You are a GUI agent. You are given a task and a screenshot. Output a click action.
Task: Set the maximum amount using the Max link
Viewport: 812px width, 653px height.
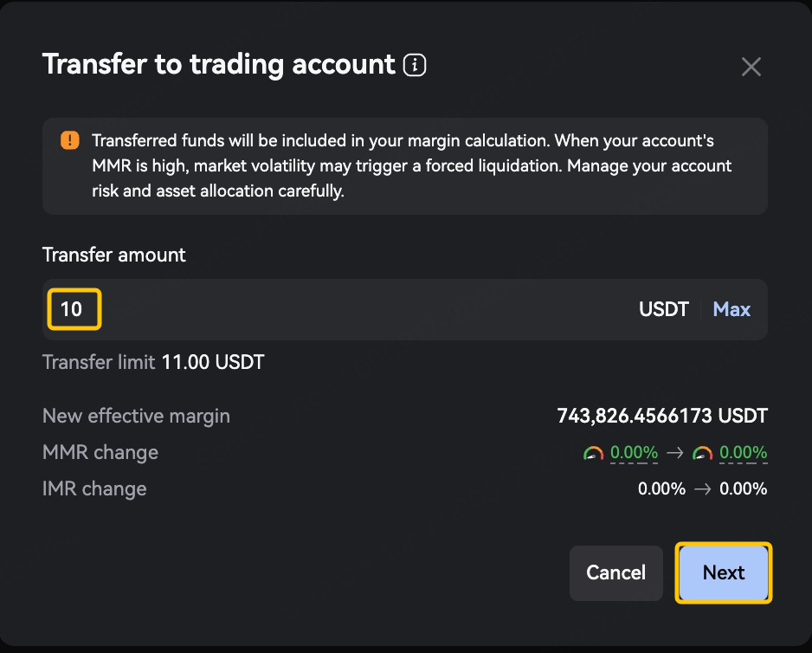click(731, 309)
